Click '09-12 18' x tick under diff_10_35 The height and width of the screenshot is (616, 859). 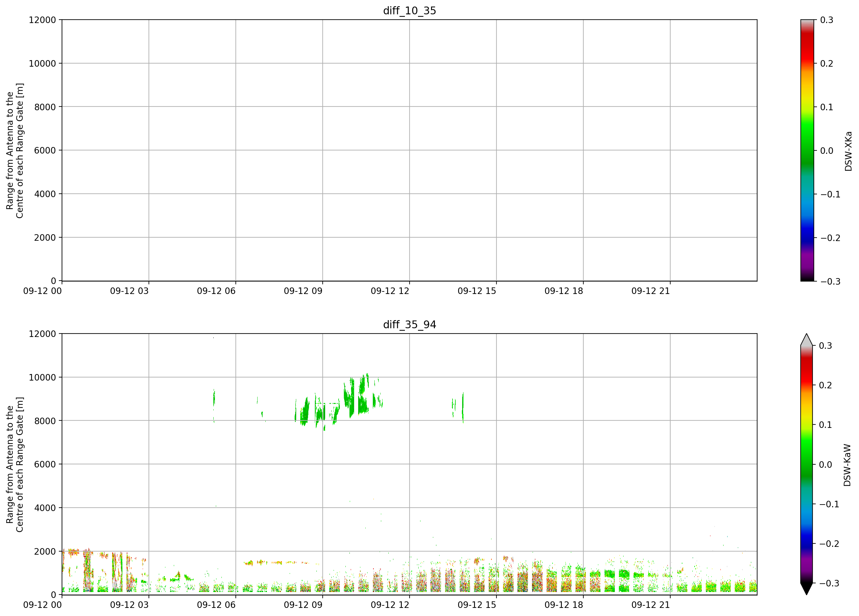pos(564,291)
